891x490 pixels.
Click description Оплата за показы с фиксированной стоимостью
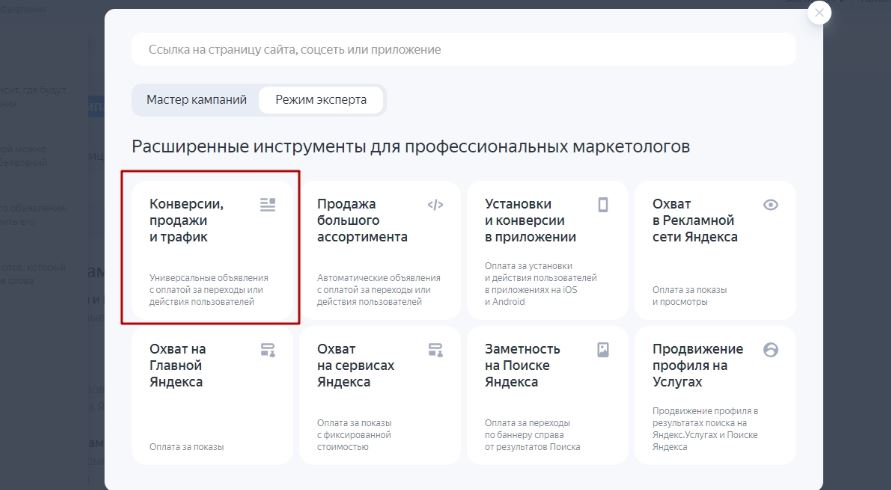click(x=354, y=435)
